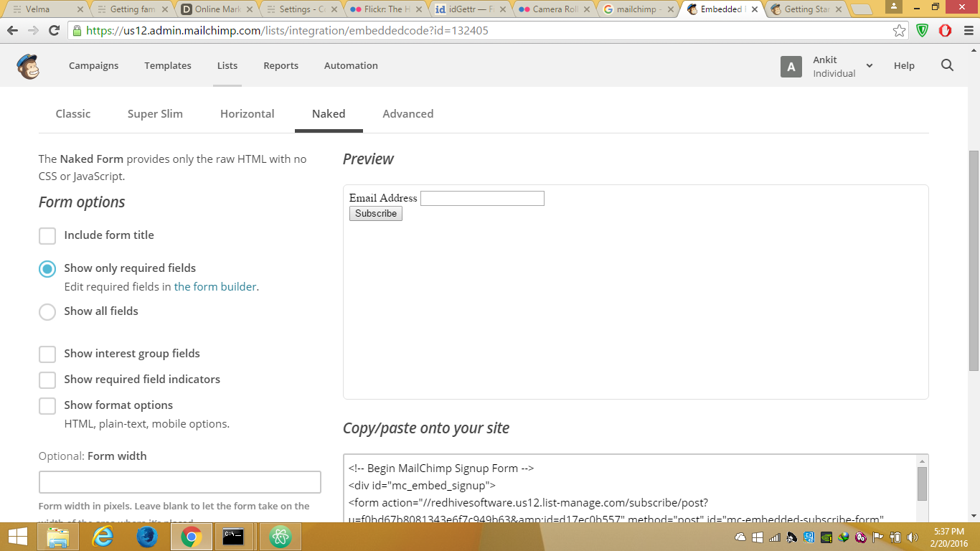Select Show only required fields radio

point(47,269)
